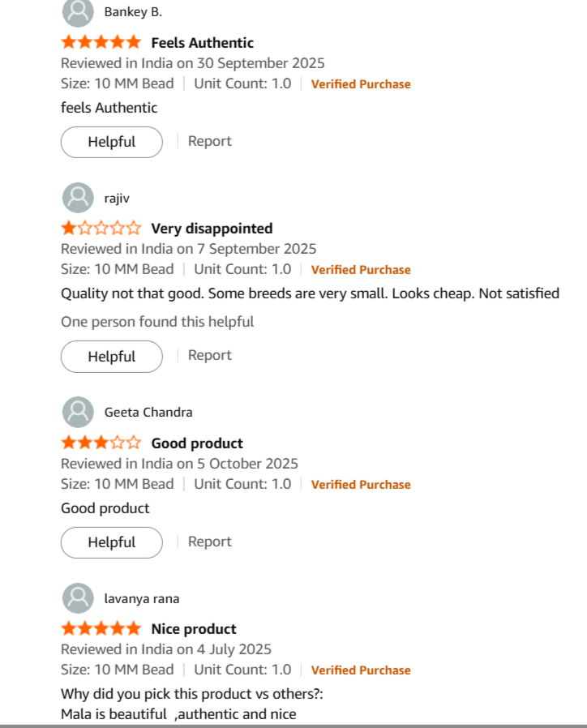This screenshot has width=587, height=728.
Task: Click Verified Purchase label on rajiv's review
Action: pyautogui.click(x=361, y=270)
